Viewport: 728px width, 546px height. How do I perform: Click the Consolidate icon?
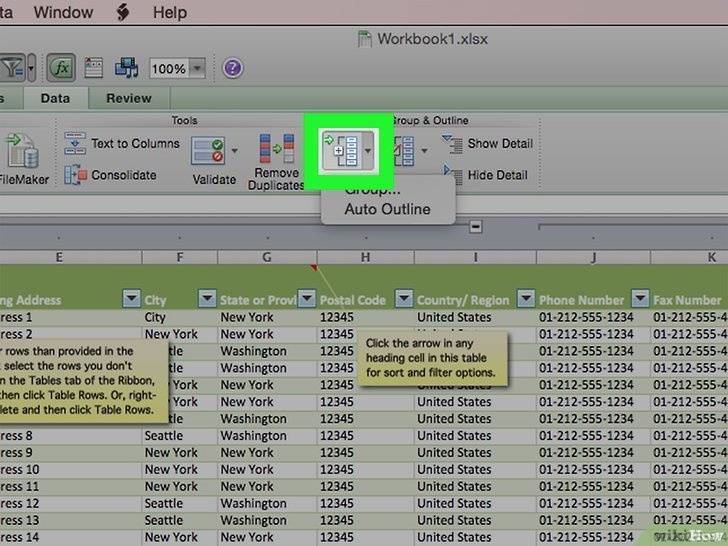(x=76, y=175)
